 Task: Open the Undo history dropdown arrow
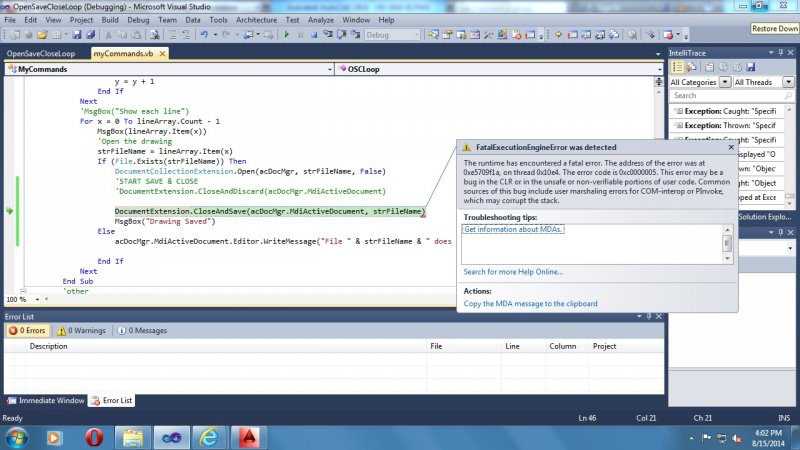click(x=215, y=35)
